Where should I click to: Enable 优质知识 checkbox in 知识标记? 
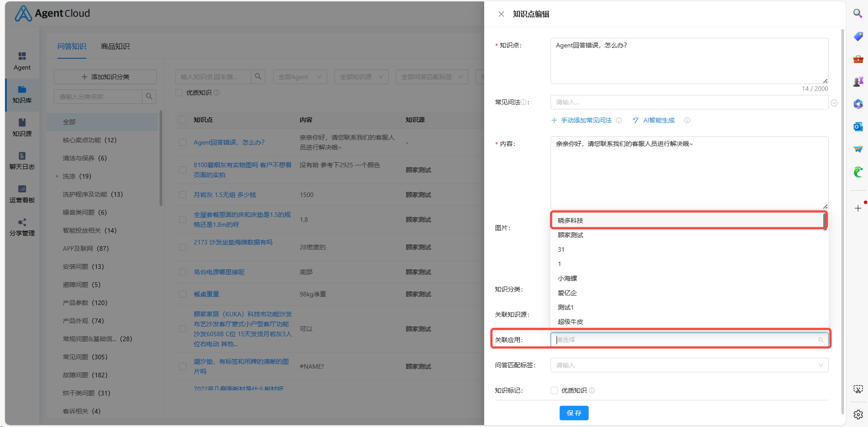(554, 390)
